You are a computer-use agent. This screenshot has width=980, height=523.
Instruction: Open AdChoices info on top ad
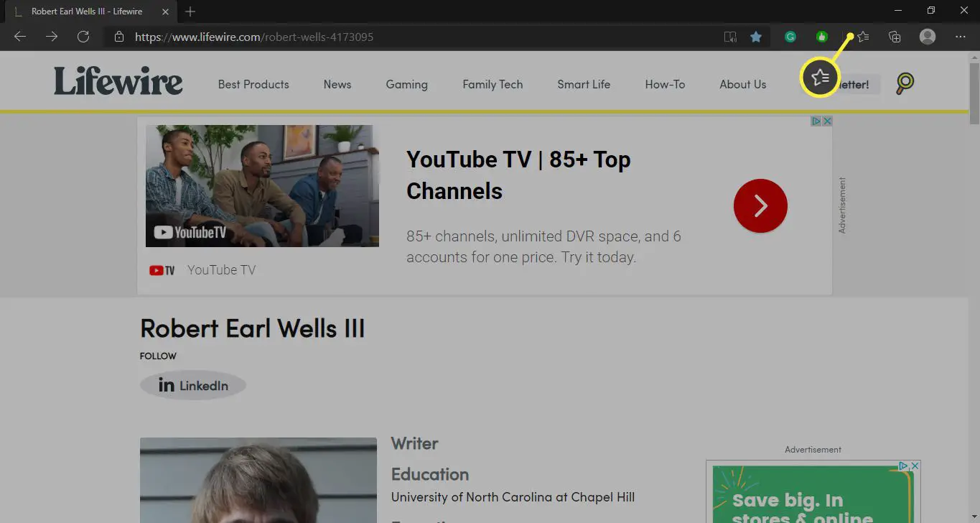[816, 121]
